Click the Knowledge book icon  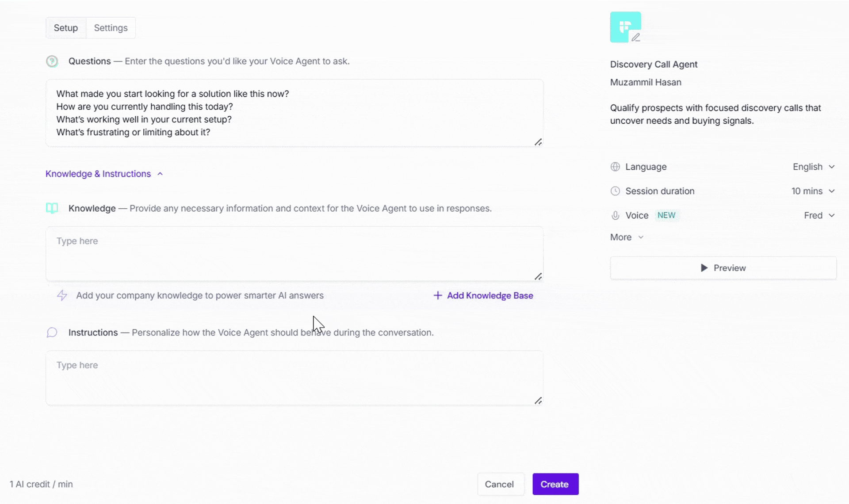[x=52, y=208]
